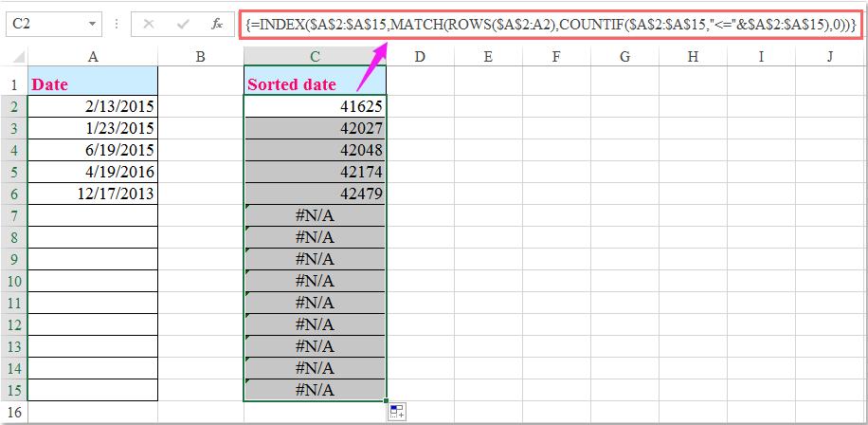The width and height of the screenshot is (868, 425).
Task: Click the Insert Function fx icon
Action: coord(216,24)
